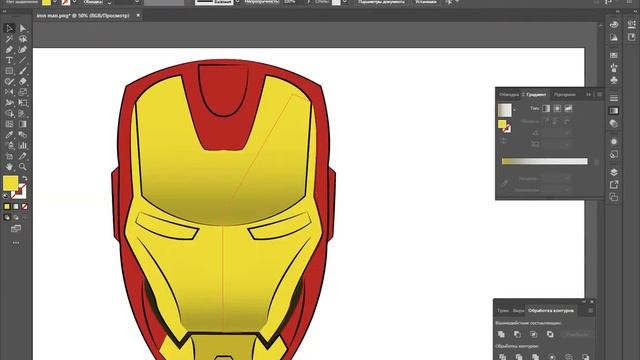Click Параметры документа button

coord(381,2)
